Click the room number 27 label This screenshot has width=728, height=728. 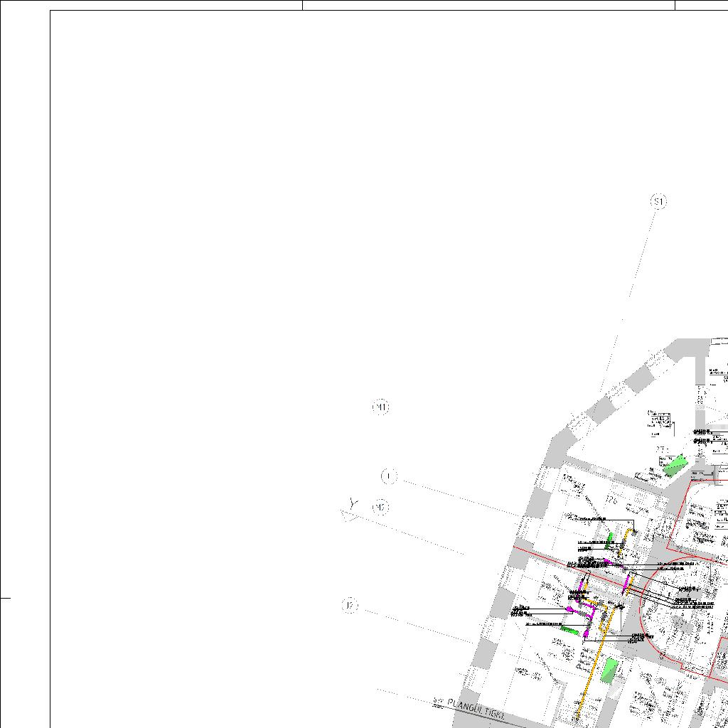click(660, 449)
